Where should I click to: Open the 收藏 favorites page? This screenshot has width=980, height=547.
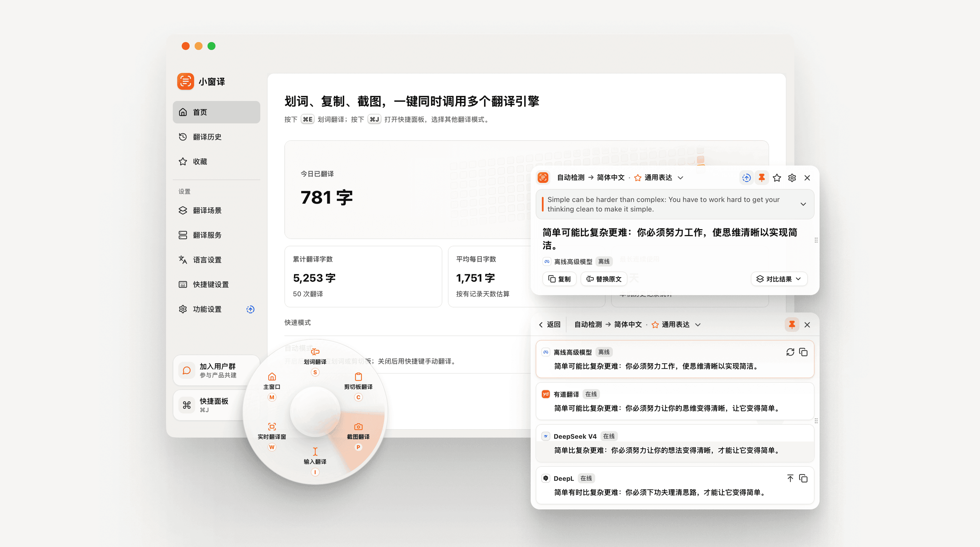click(216, 162)
